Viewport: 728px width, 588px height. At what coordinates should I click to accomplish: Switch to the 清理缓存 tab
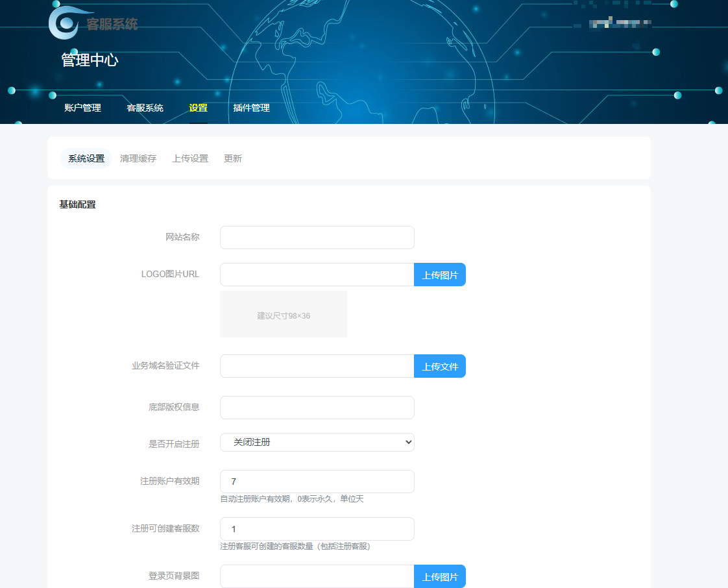pos(138,158)
